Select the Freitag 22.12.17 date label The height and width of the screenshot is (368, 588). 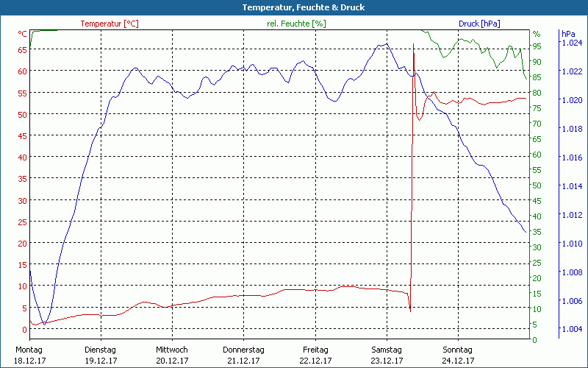click(315, 355)
